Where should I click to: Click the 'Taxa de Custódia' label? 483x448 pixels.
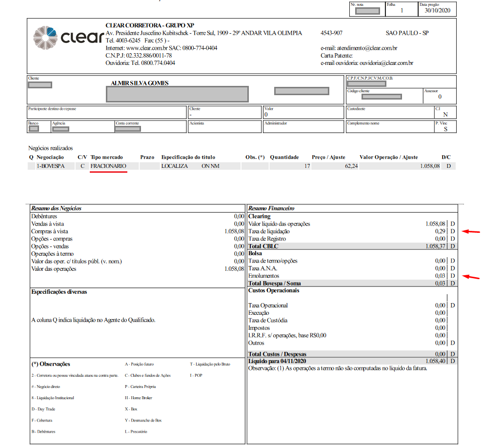tap(268, 321)
